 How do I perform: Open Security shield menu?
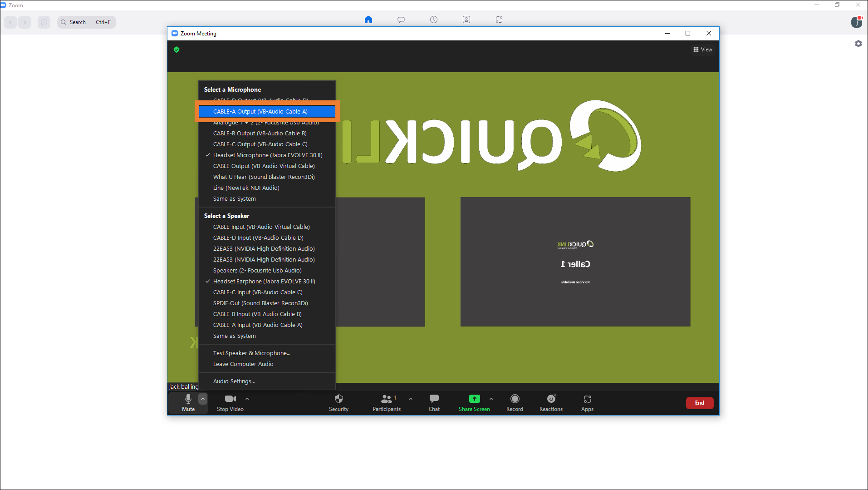click(x=338, y=402)
